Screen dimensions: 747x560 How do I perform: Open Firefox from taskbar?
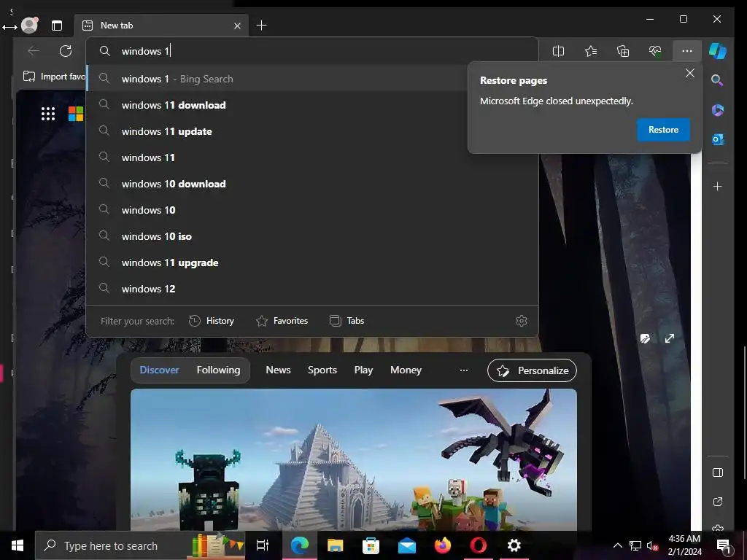pos(443,545)
